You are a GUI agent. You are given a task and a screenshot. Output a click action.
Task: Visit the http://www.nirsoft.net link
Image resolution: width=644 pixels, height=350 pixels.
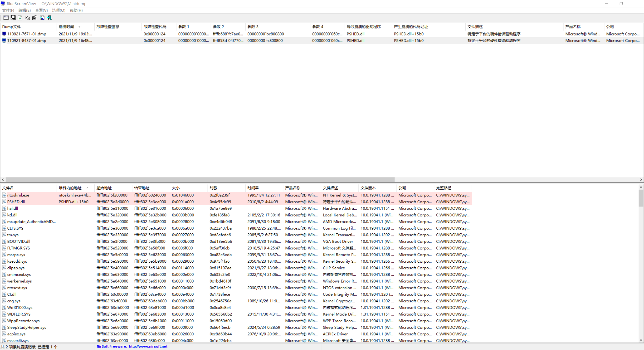(148, 346)
